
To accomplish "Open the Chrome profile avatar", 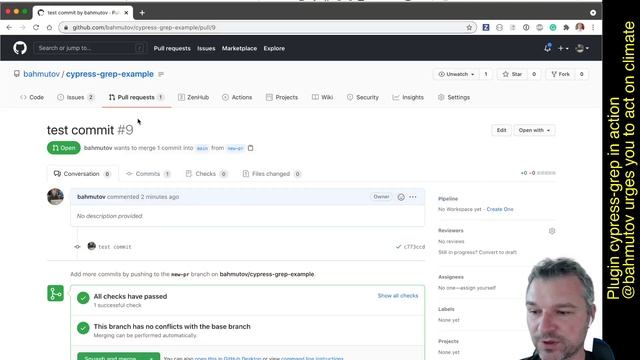I will [x=580, y=27].
